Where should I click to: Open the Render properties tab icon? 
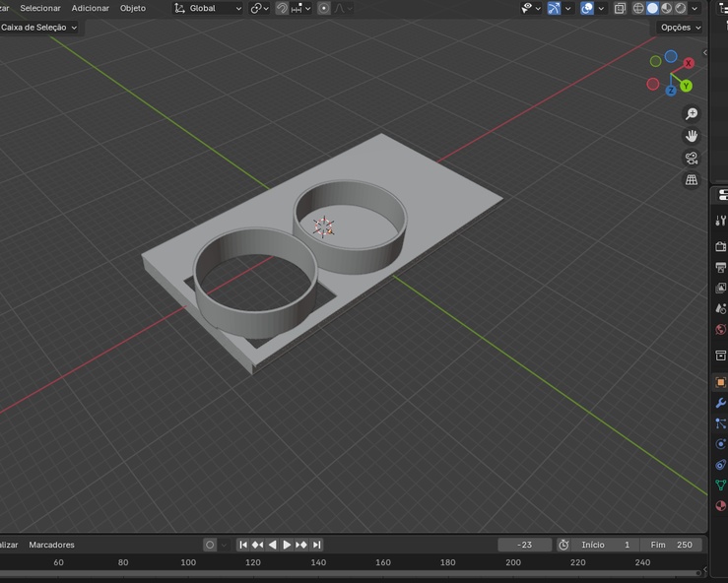point(720,246)
